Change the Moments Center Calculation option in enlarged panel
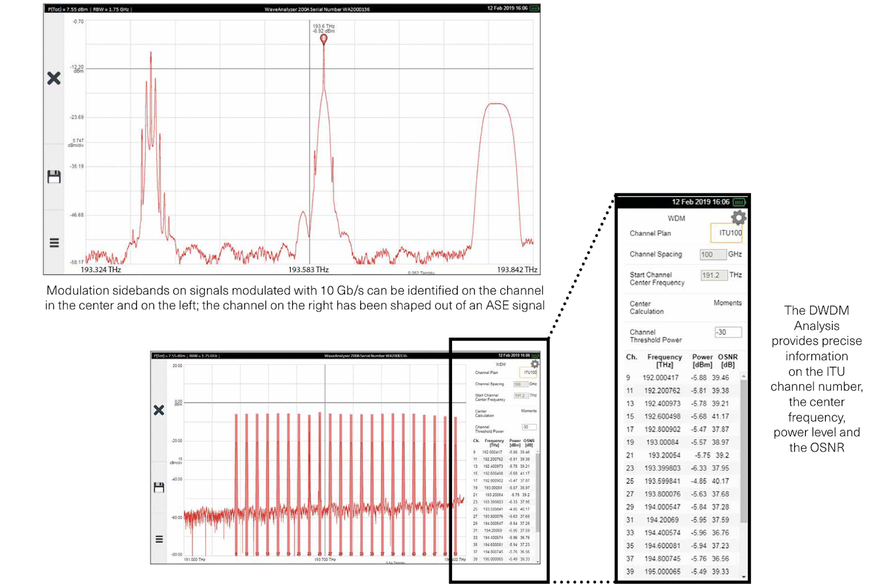 tap(727, 303)
